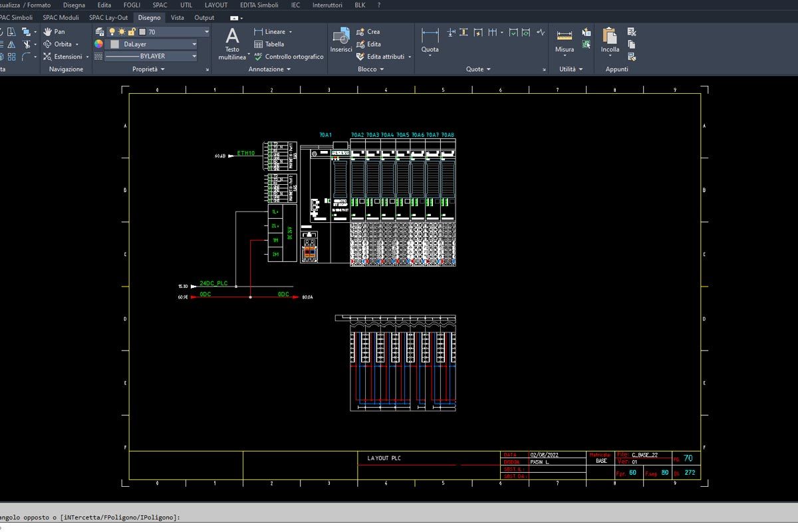
Task: Click the Misura measure tool
Action: click(565, 41)
